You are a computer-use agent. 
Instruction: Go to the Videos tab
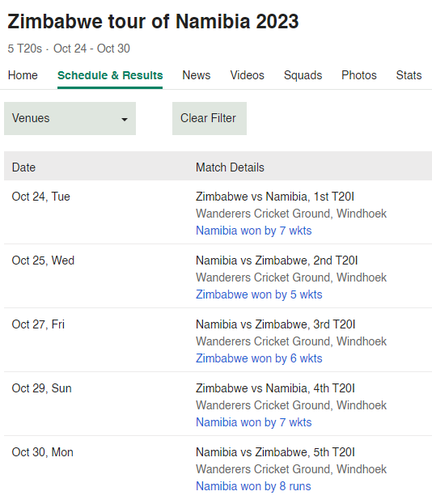click(x=247, y=75)
